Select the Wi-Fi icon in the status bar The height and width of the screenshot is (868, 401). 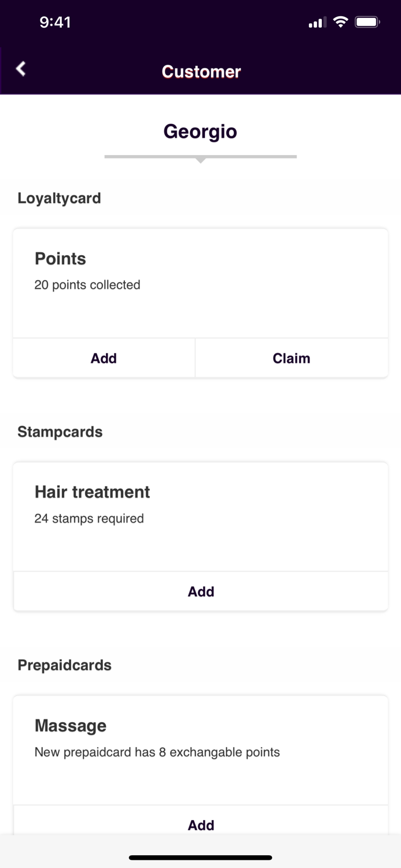pyautogui.click(x=340, y=21)
